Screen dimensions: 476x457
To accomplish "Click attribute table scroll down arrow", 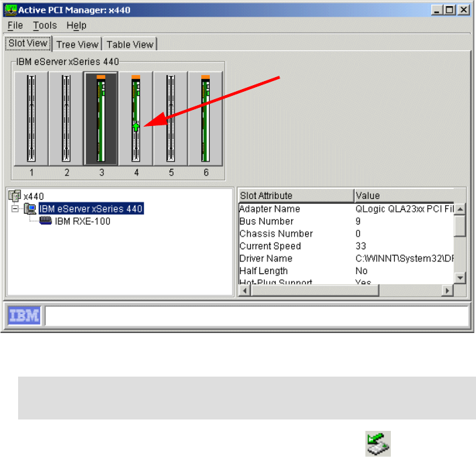I will (x=460, y=277).
